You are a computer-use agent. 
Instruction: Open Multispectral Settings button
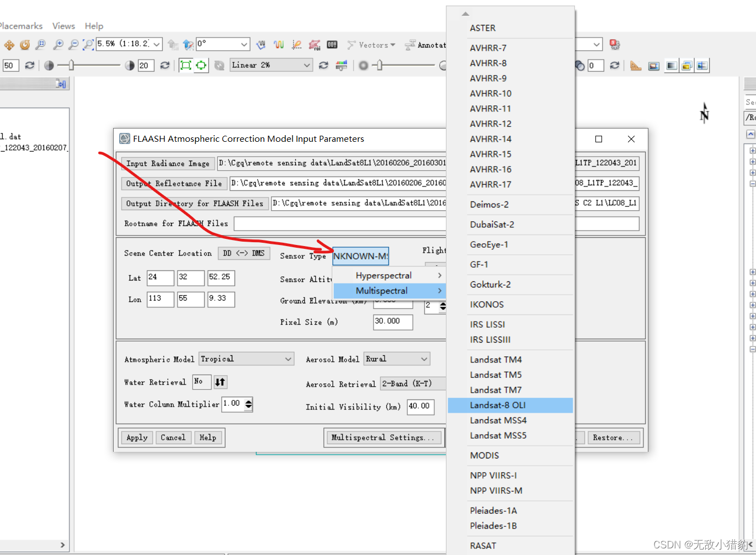click(383, 437)
